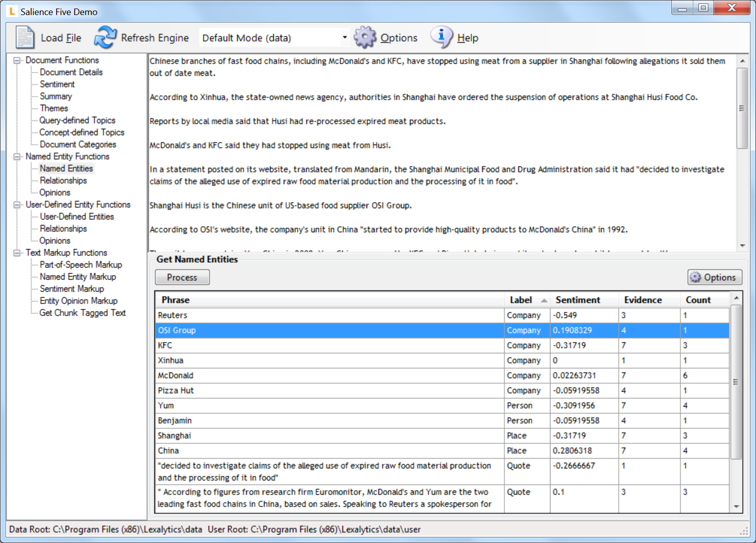Sort by the Evidence column header
Screen dimensions: 756x543
649,300
